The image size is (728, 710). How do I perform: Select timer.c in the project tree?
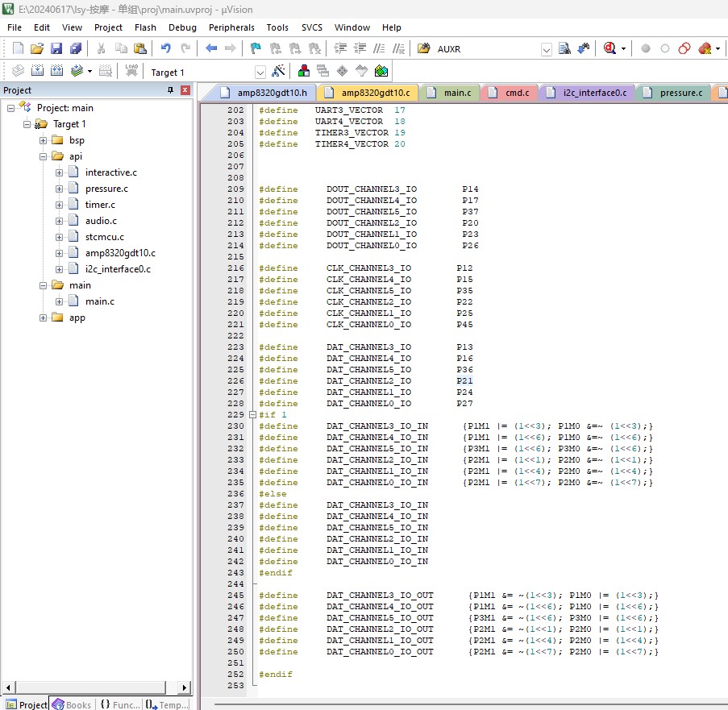[x=100, y=205]
